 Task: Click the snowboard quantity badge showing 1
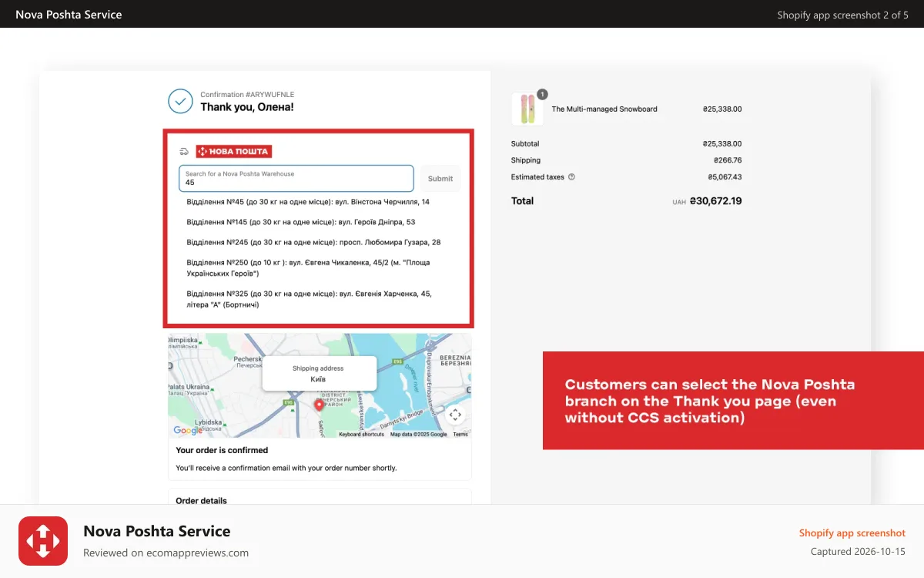pyautogui.click(x=542, y=94)
